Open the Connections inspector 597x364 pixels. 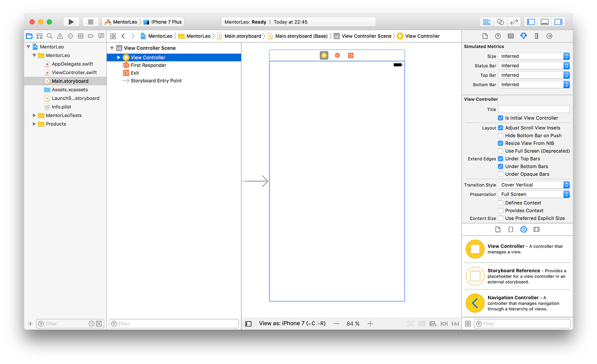(549, 36)
